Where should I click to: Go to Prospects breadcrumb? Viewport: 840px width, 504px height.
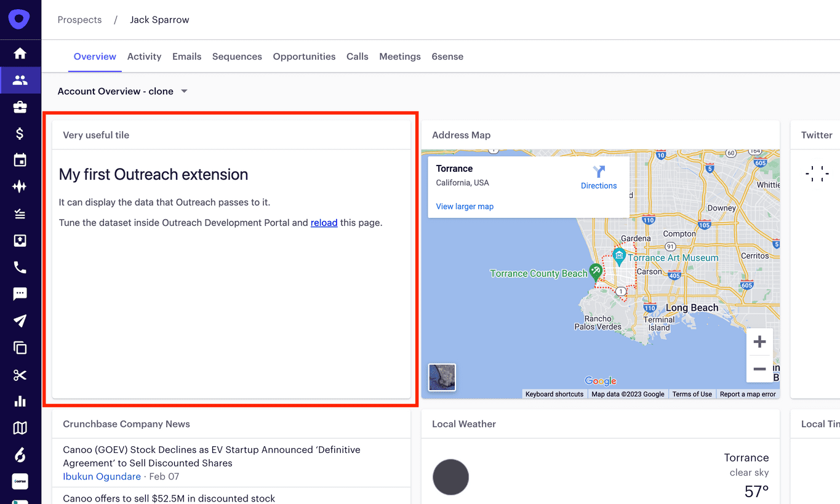click(x=79, y=20)
